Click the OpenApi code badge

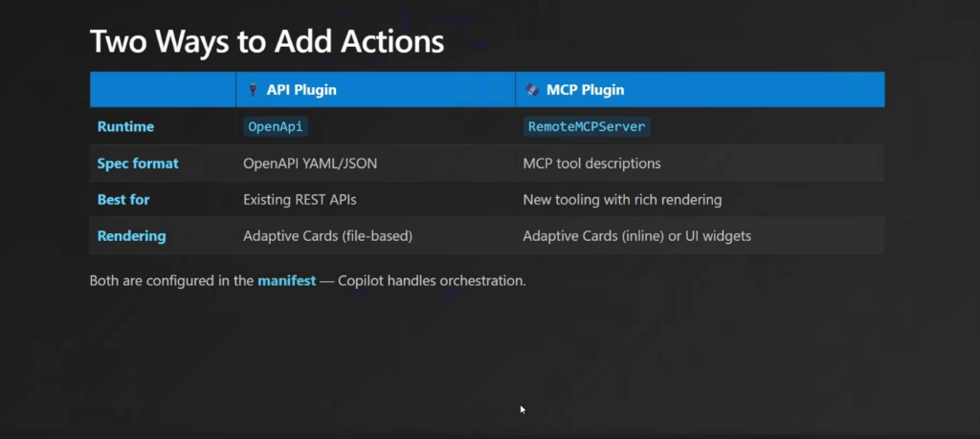pos(276,126)
